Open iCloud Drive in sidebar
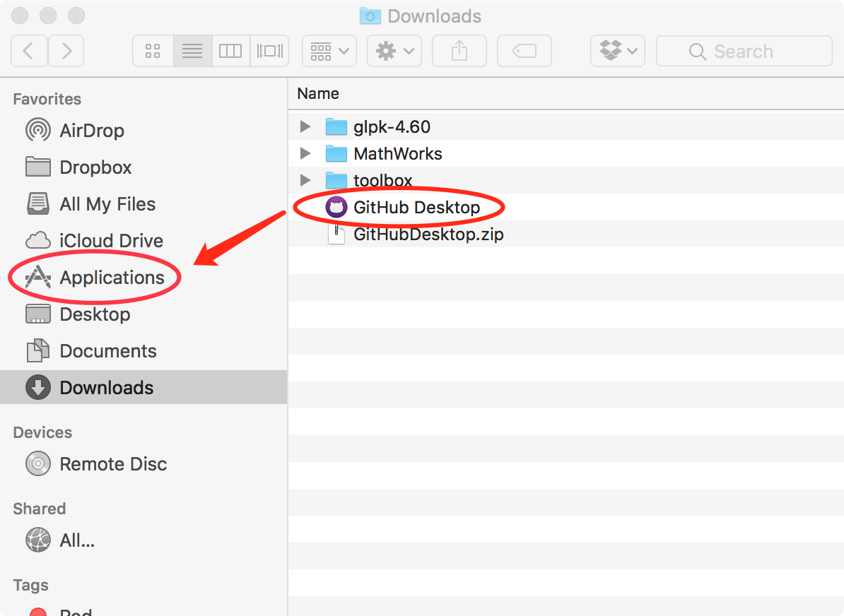This screenshot has width=844, height=616. 94,240
